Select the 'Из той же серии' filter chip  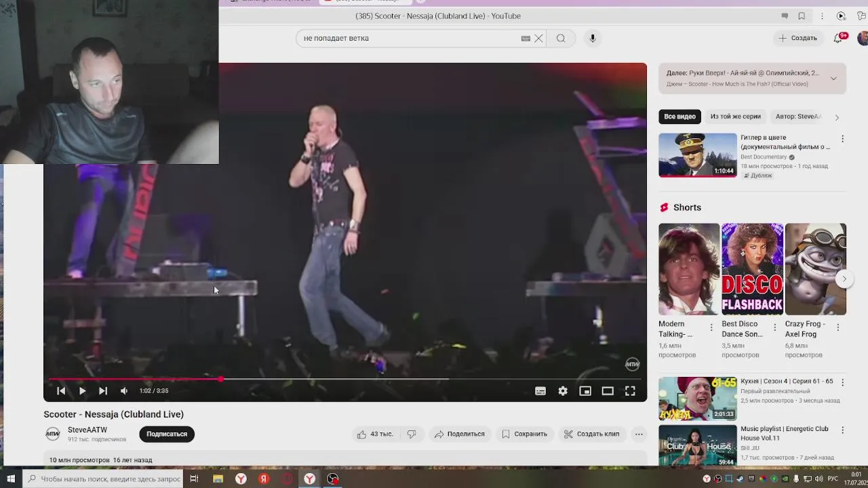point(735,117)
